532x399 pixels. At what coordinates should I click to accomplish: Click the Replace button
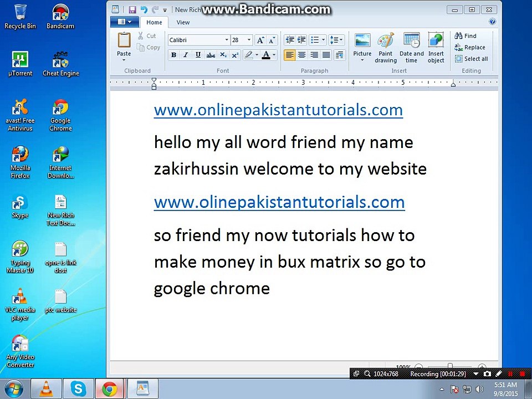[x=470, y=48]
